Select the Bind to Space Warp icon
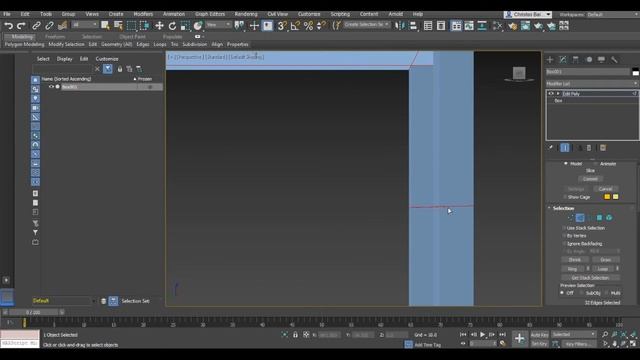640x360 pixels. tap(62, 26)
